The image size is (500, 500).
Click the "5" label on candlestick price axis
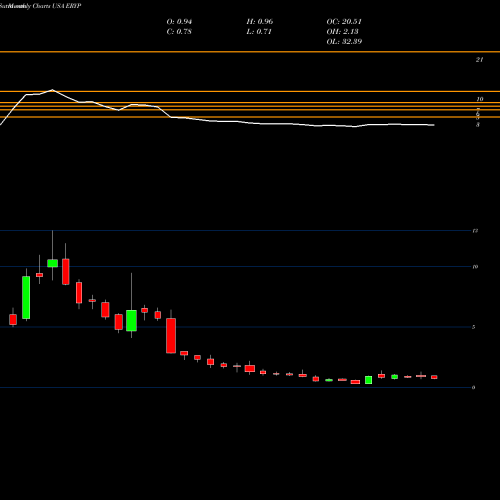[473, 327]
